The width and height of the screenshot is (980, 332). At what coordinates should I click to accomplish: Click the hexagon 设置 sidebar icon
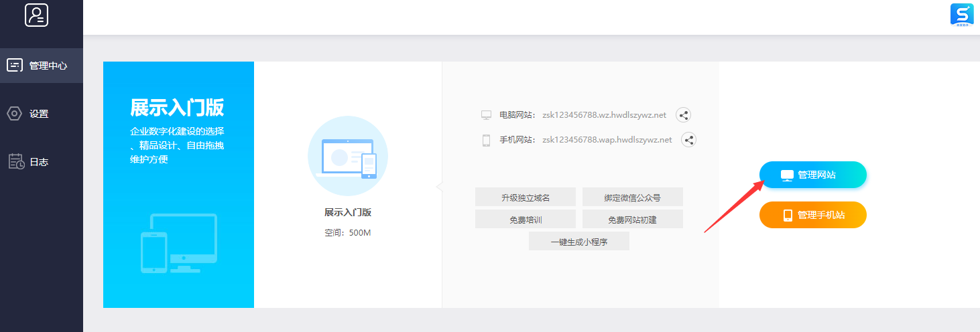14,114
